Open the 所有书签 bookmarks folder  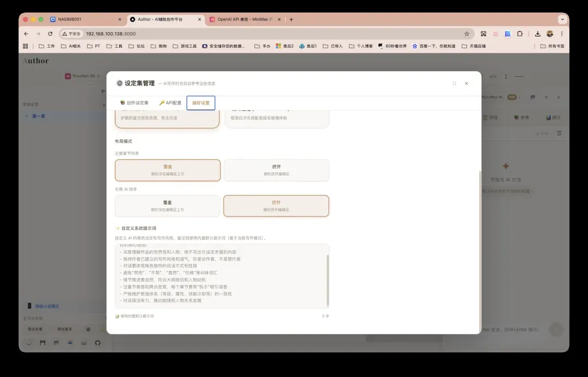553,46
